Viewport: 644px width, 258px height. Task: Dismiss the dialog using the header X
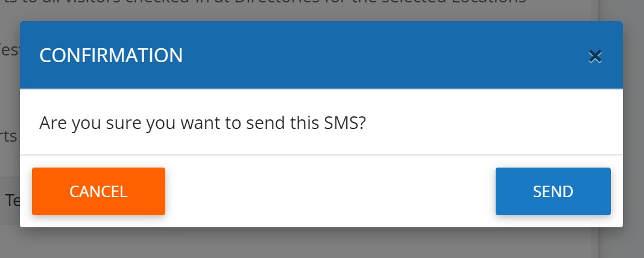point(595,56)
